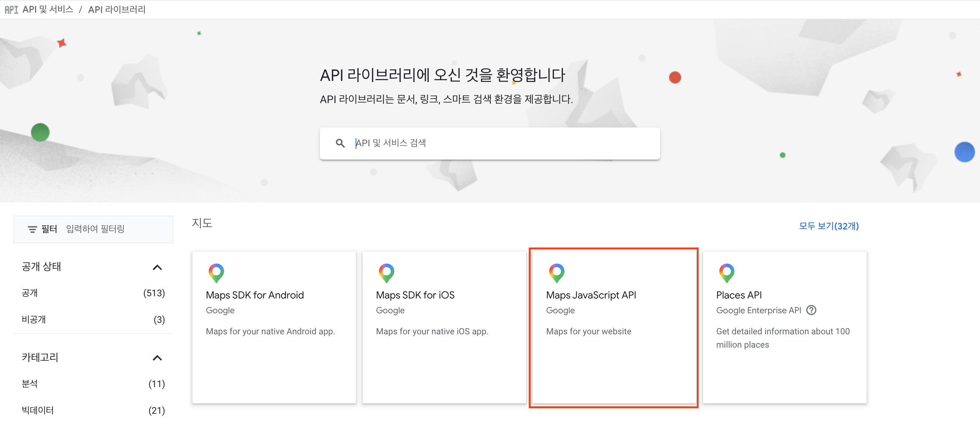Image resolution: width=980 pixels, height=430 pixels.
Task: Enable the 공개 publicity filter
Action: (x=30, y=293)
